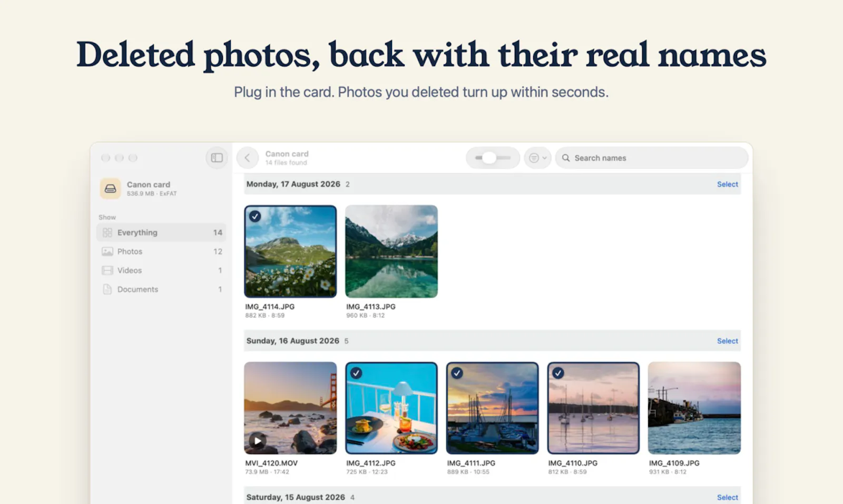The width and height of the screenshot is (843, 504).
Task: Show Photos category in sidebar
Action: tap(161, 251)
